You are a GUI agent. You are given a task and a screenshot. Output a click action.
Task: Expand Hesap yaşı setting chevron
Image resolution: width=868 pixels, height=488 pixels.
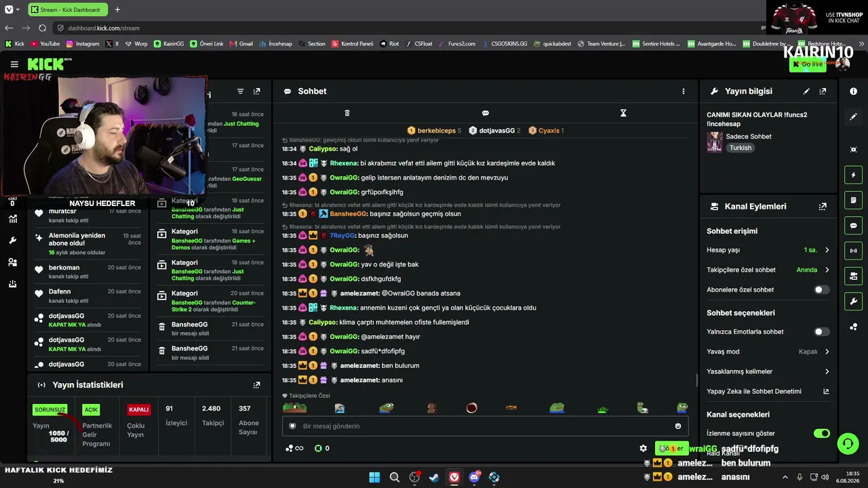pos(827,250)
